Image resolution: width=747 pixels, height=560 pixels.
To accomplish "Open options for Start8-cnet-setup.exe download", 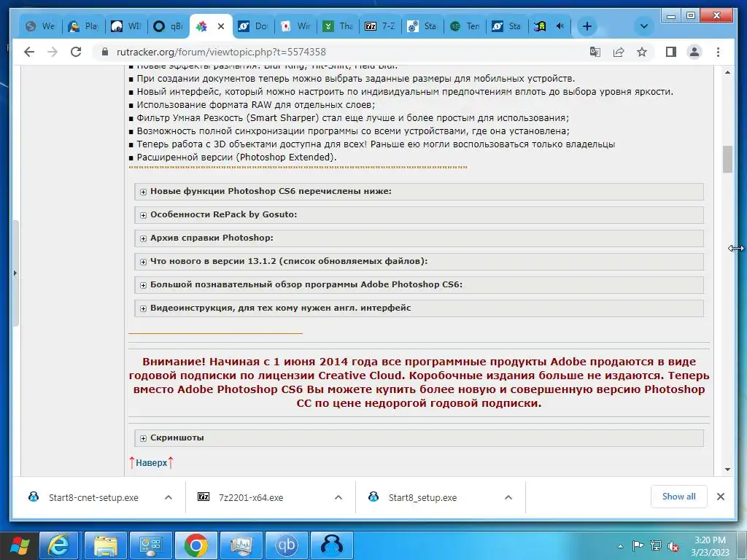I will point(169,497).
